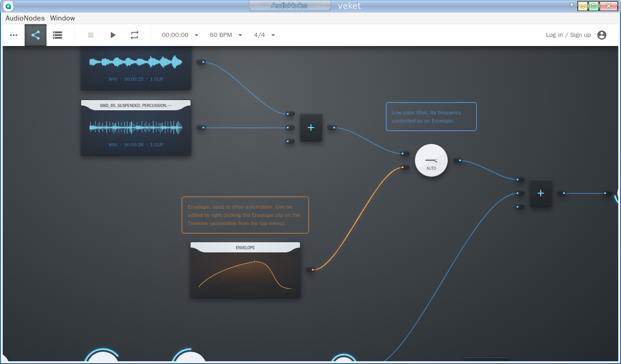Click the middle input port of the second plus node
This screenshot has width=621, height=364.
point(520,193)
